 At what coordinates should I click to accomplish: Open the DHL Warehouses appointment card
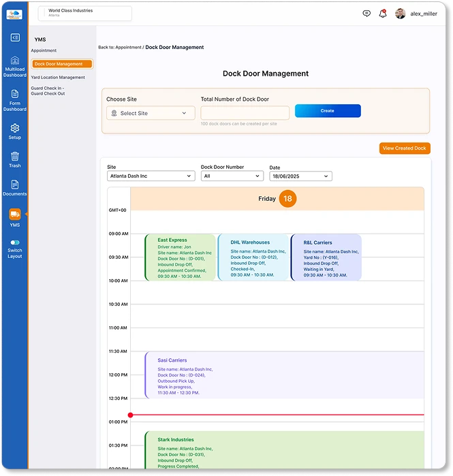tap(253, 257)
